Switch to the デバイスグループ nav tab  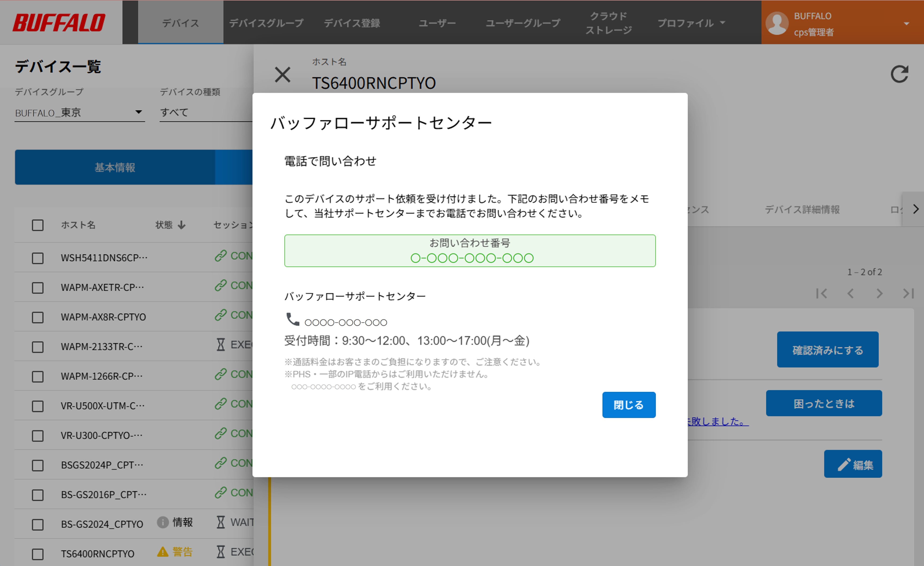pos(266,23)
